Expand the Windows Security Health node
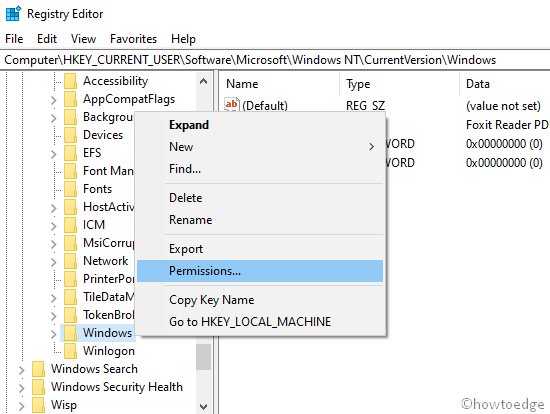Screen dimensions: 550x414 pos(21,388)
